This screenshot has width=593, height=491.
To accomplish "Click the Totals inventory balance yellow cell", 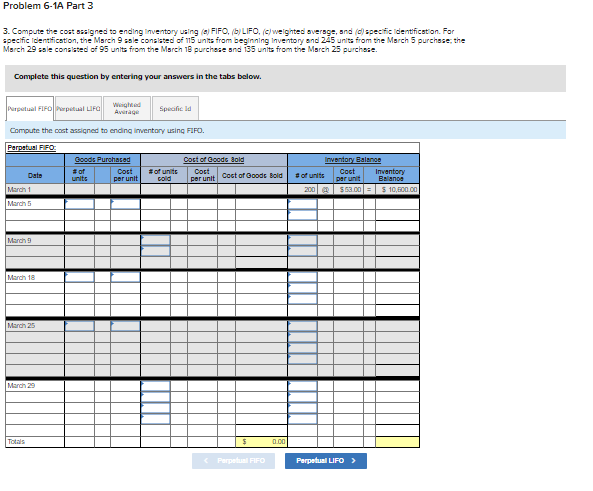I will (x=397, y=442).
